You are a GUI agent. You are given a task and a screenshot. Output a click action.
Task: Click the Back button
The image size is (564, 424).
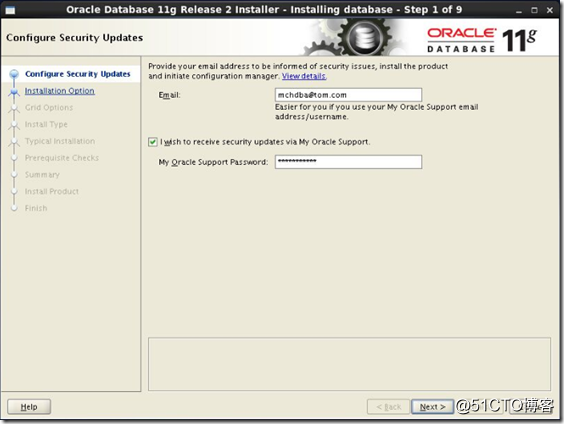(x=388, y=407)
